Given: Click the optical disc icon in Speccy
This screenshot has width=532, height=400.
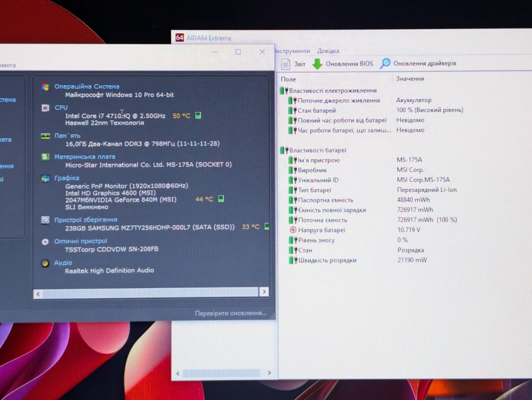Looking at the screenshot, I should [45, 242].
